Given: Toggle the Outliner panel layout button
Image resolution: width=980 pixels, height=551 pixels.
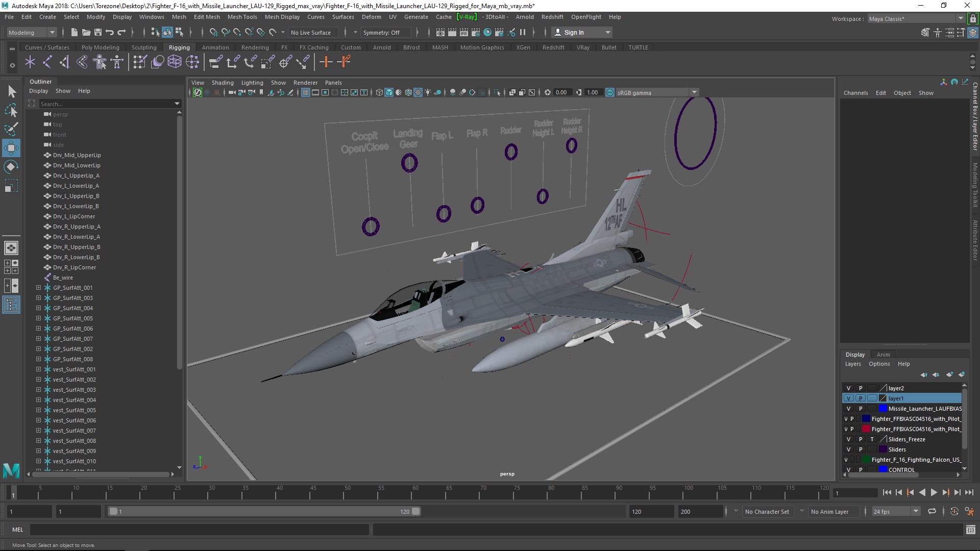Looking at the screenshot, I should tap(11, 305).
